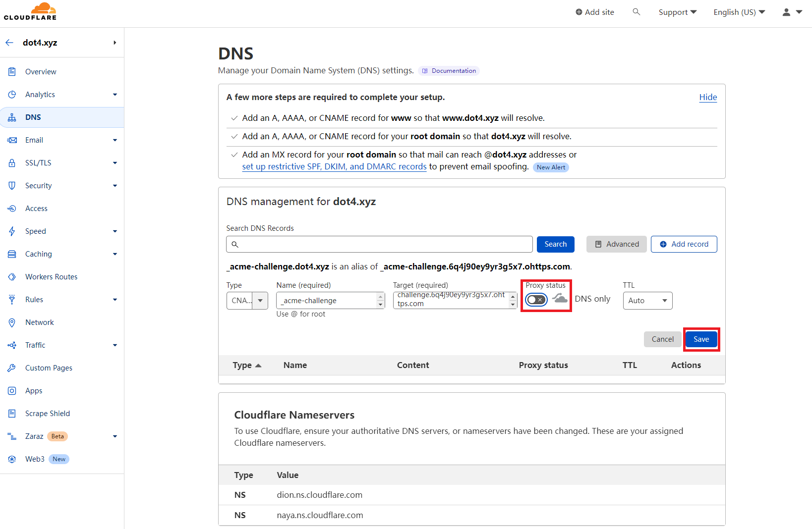Click the SSL/TLS padlock icon
The image size is (812, 529).
click(x=12, y=163)
